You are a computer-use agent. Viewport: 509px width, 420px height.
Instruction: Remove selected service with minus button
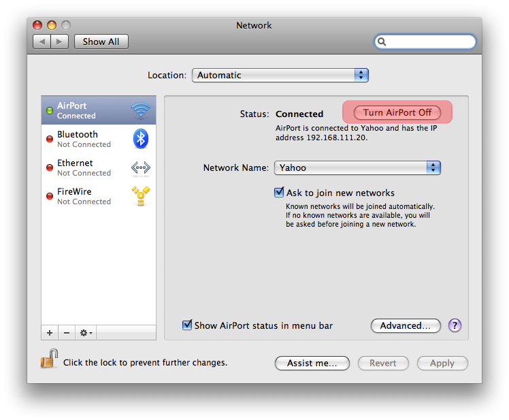67,333
